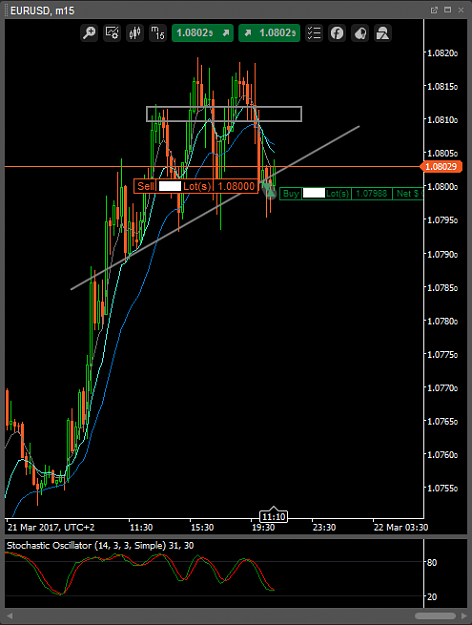The width and height of the screenshot is (472, 625).
Task: Open the indicators f icon
Action: click(x=337, y=33)
